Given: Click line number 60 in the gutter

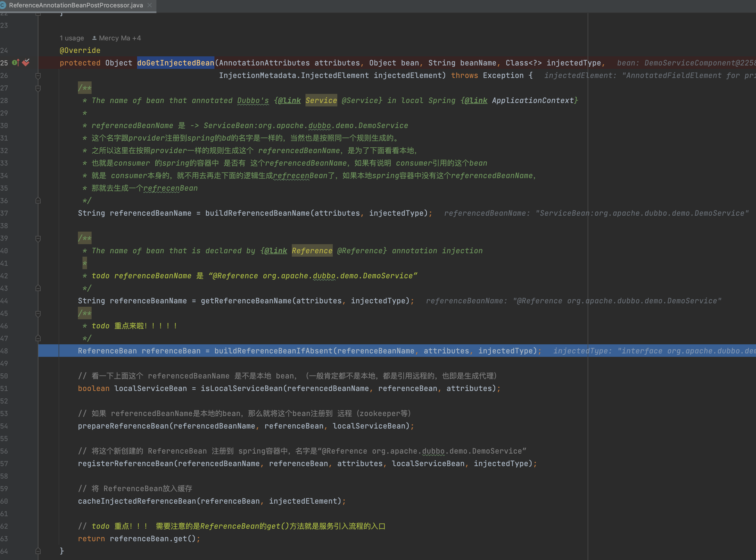Looking at the screenshot, I should click(x=4, y=501).
